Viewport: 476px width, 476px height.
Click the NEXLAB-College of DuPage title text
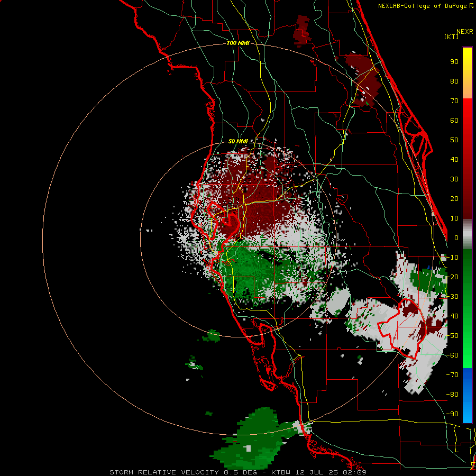coord(425,6)
